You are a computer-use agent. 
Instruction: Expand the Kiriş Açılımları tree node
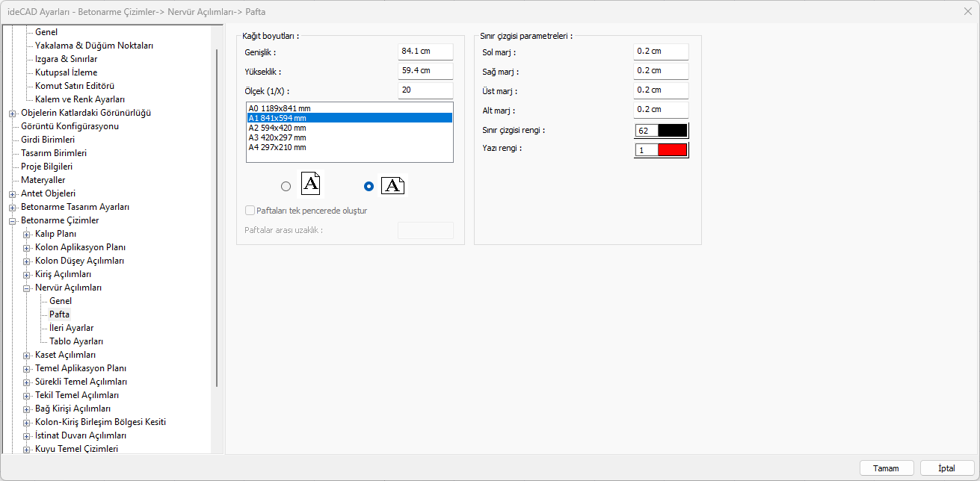[26, 275]
